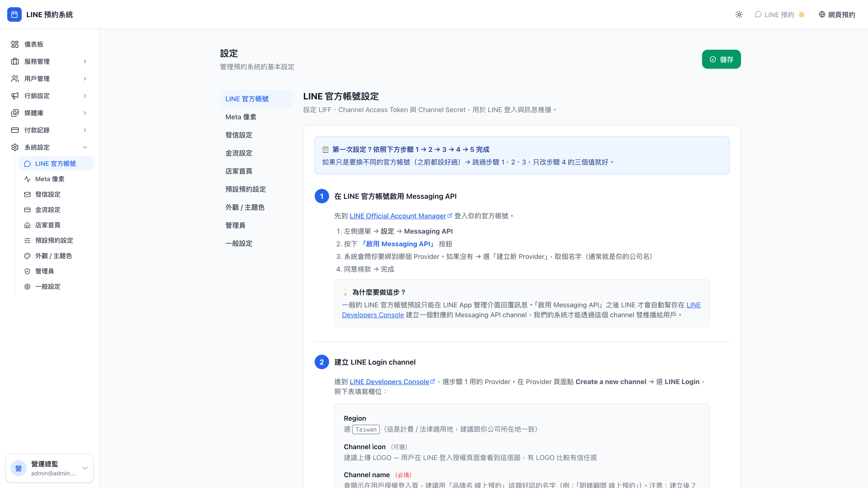The image size is (868, 488).
Task: Click the 店家首頁 sidebar label
Action: click(48, 225)
